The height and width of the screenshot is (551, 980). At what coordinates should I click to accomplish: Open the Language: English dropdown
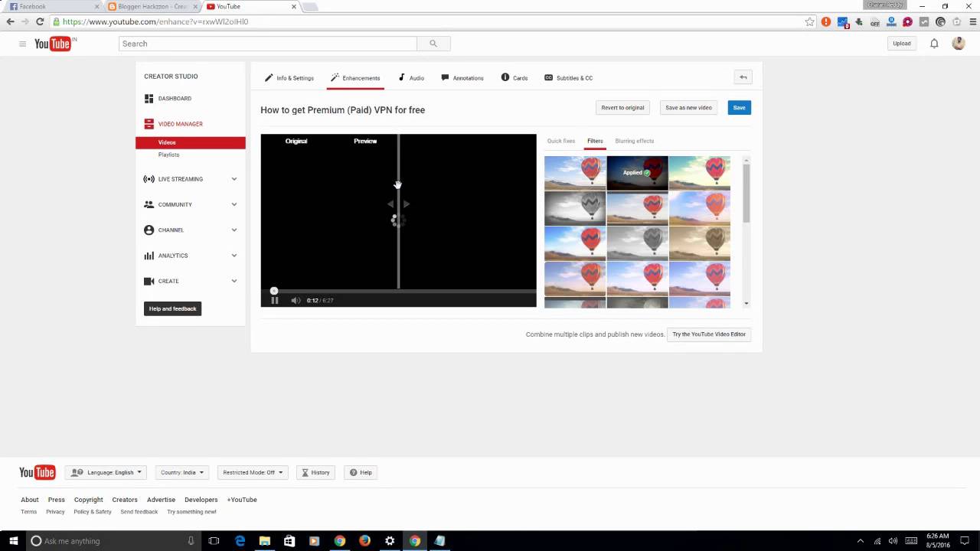pos(106,472)
